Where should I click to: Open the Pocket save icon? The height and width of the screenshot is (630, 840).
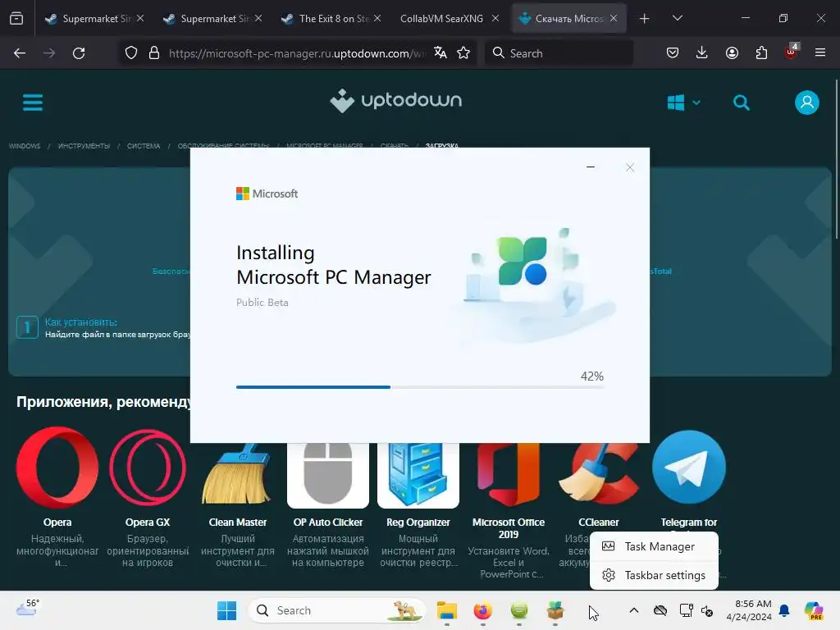tap(673, 52)
